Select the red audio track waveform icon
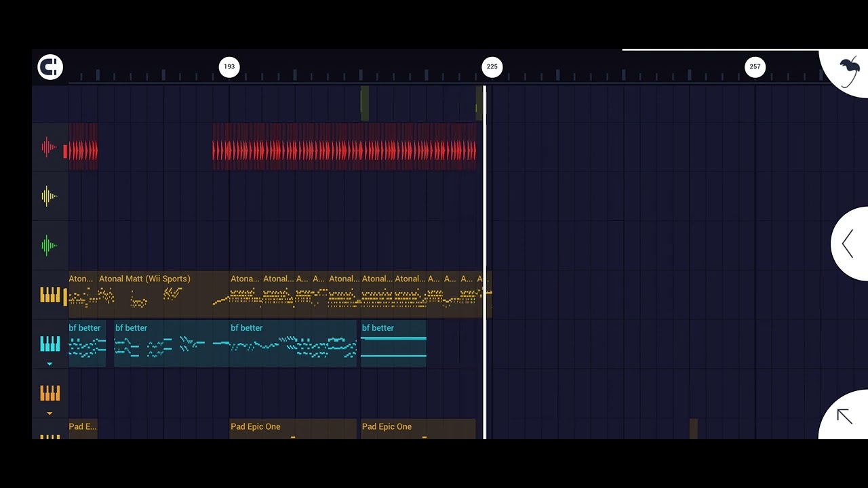Viewport: 868px width, 488px height. pos(49,147)
